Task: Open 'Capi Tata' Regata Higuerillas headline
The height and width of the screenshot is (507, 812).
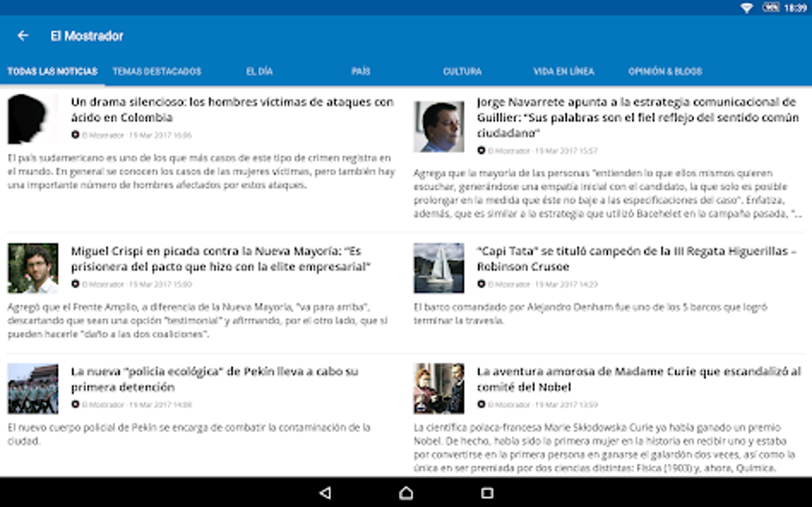Action: [636, 259]
